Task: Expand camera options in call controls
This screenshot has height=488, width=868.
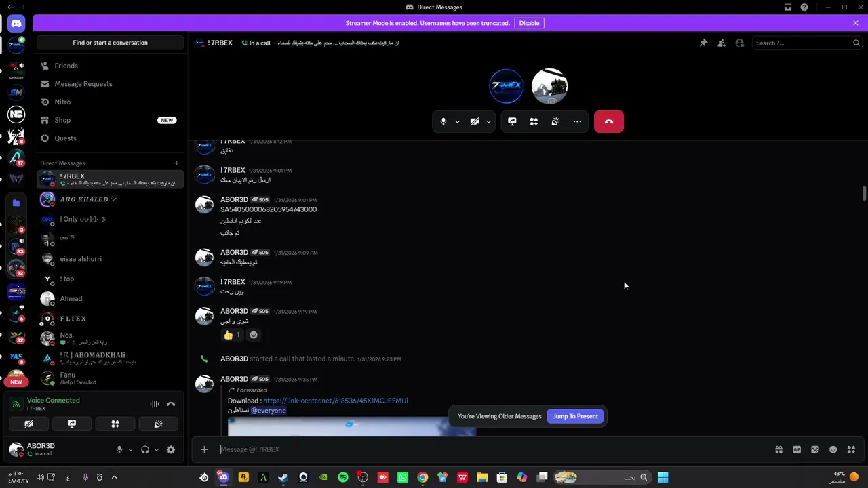Action: coord(488,121)
